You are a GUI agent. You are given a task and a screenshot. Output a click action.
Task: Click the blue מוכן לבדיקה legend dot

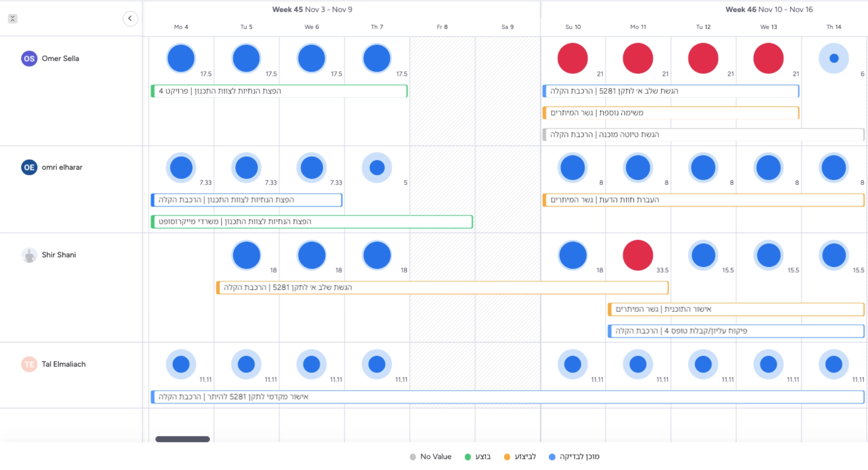552,457
